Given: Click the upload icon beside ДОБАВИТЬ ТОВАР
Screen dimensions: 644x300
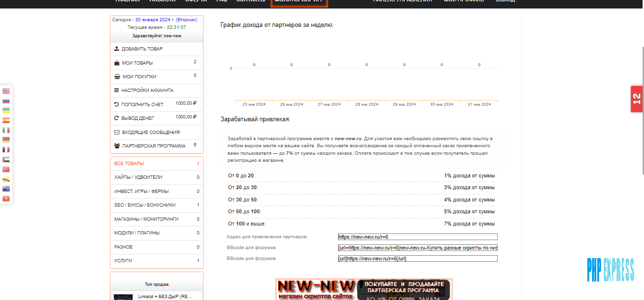Looking at the screenshot, I should click(x=117, y=49).
